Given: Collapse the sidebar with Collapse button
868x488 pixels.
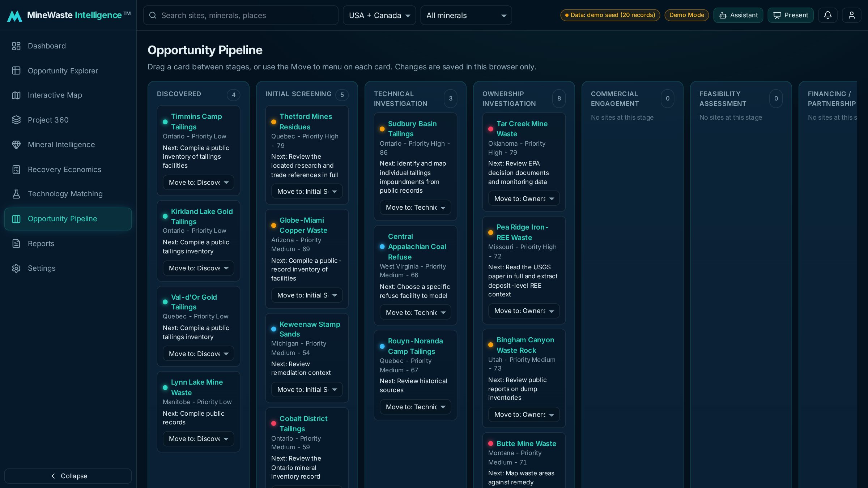Looking at the screenshot, I should point(68,476).
